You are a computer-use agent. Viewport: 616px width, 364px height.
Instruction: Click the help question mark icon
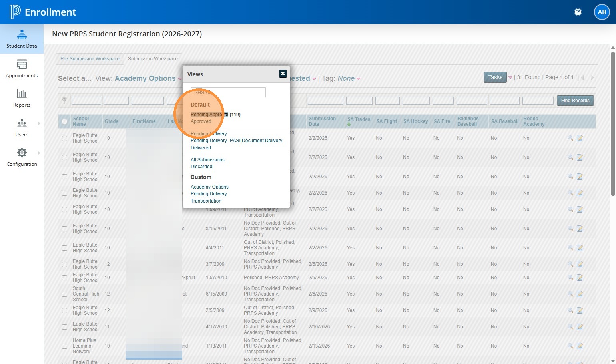(578, 12)
